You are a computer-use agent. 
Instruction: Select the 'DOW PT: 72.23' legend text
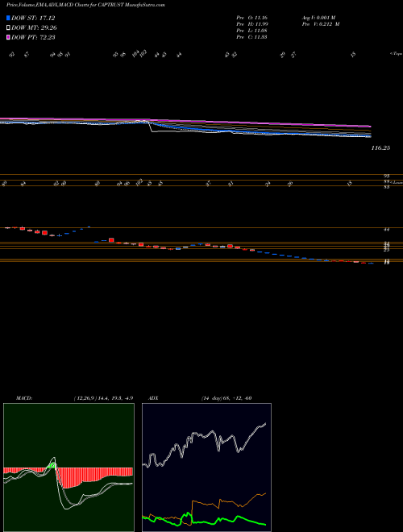pos(33,37)
